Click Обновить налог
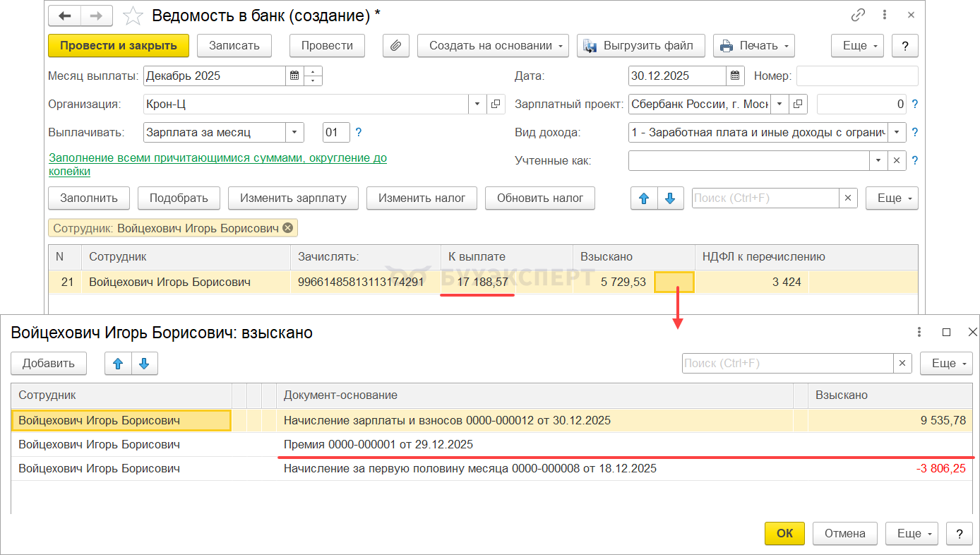 tap(540, 198)
